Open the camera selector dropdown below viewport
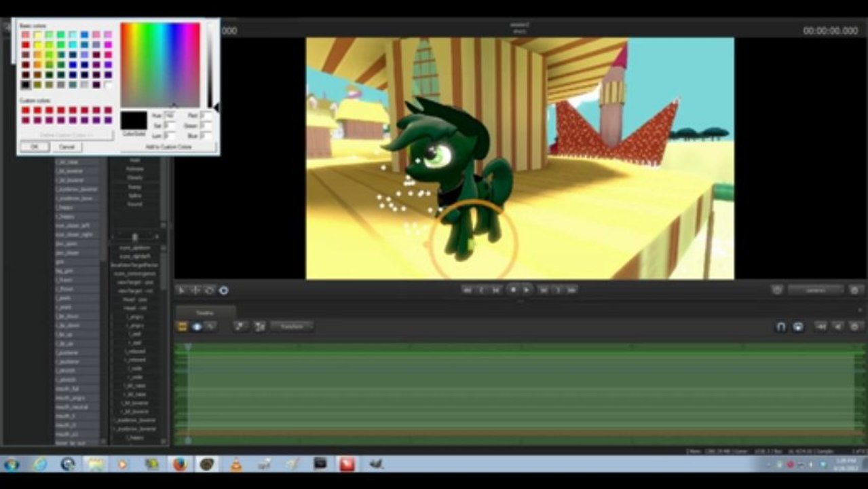The height and width of the screenshot is (489, 868). pyautogui.click(x=816, y=290)
